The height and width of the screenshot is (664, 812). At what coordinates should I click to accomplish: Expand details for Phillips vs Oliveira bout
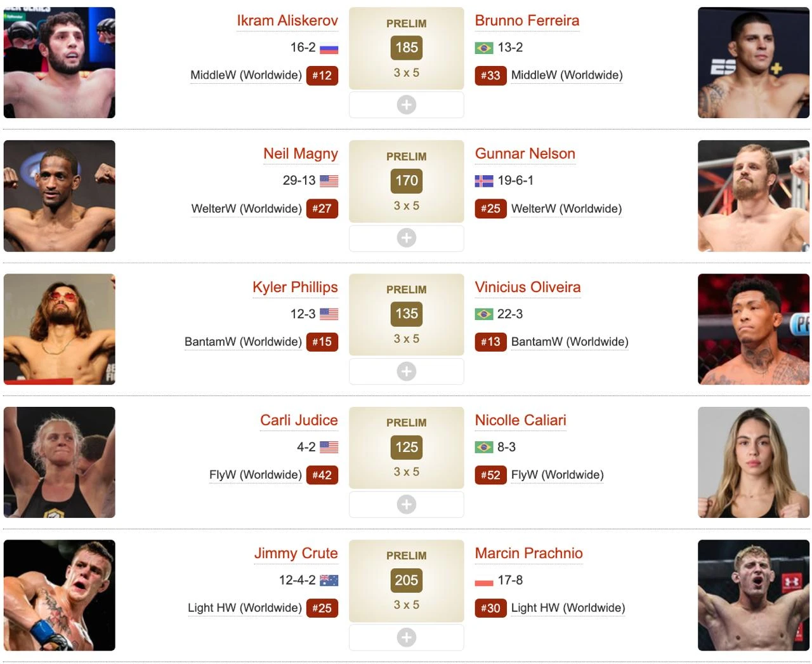pyautogui.click(x=406, y=371)
